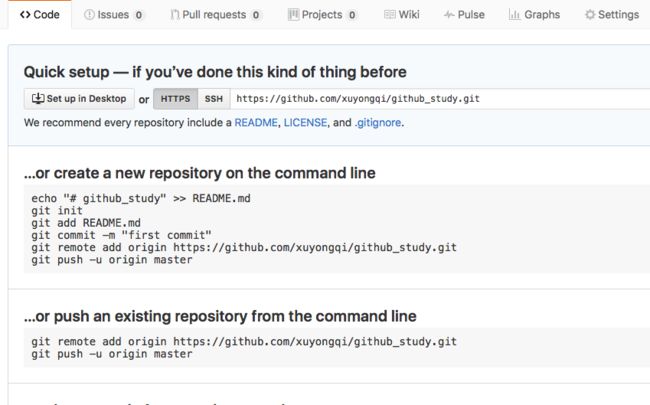
Task: Click the git commit "first commit" line
Action: [121, 235]
